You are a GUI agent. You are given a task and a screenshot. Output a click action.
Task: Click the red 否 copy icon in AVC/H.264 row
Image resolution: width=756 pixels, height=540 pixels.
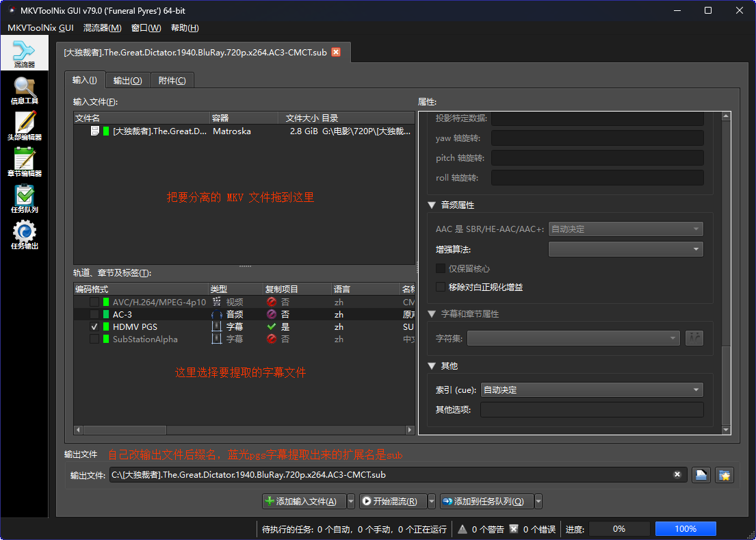point(272,302)
